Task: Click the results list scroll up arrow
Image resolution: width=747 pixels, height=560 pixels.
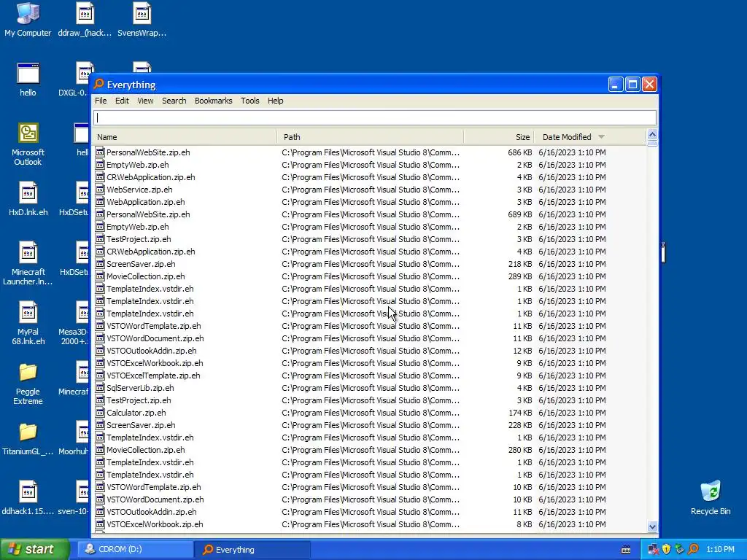Action: coord(652,135)
